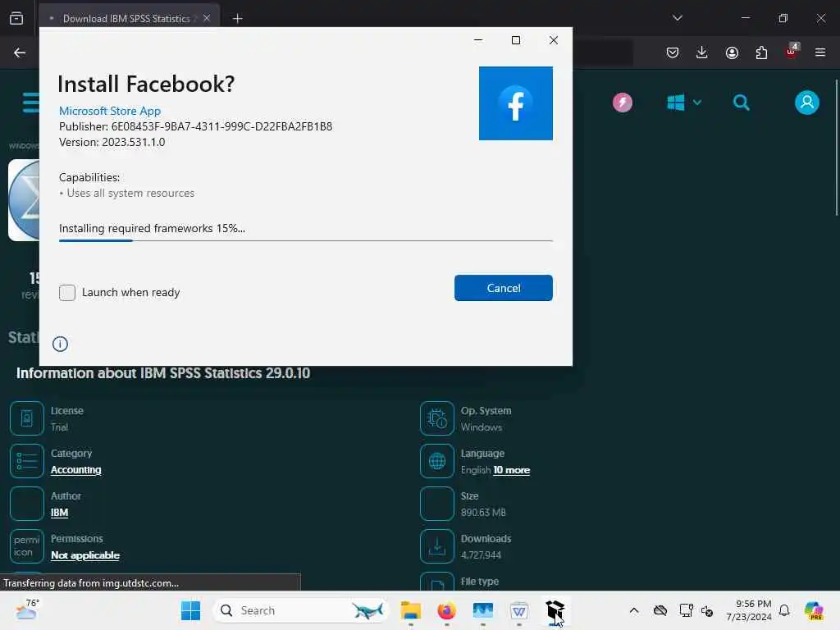Click the Facebook app logo thumbnail
This screenshot has height=630, width=840.
[x=516, y=103]
